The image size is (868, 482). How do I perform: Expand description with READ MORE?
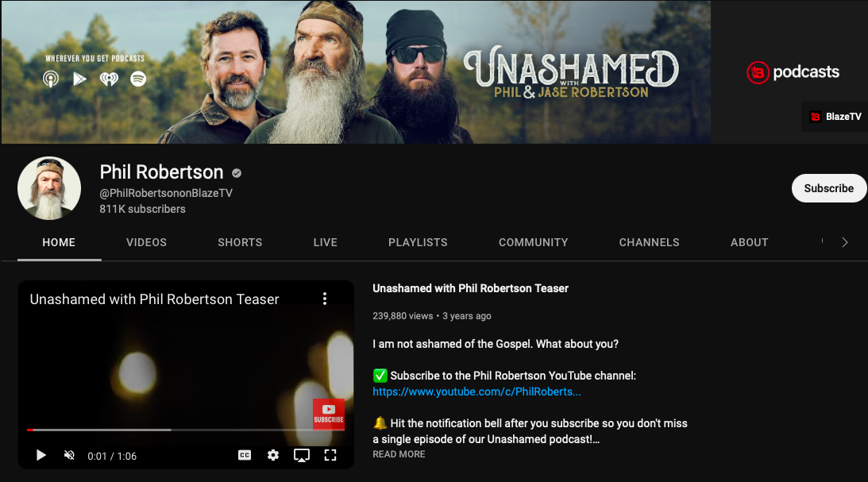399,454
